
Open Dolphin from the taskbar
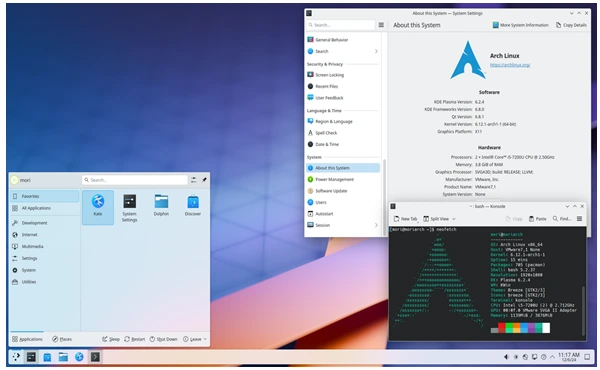pyautogui.click(x=63, y=357)
